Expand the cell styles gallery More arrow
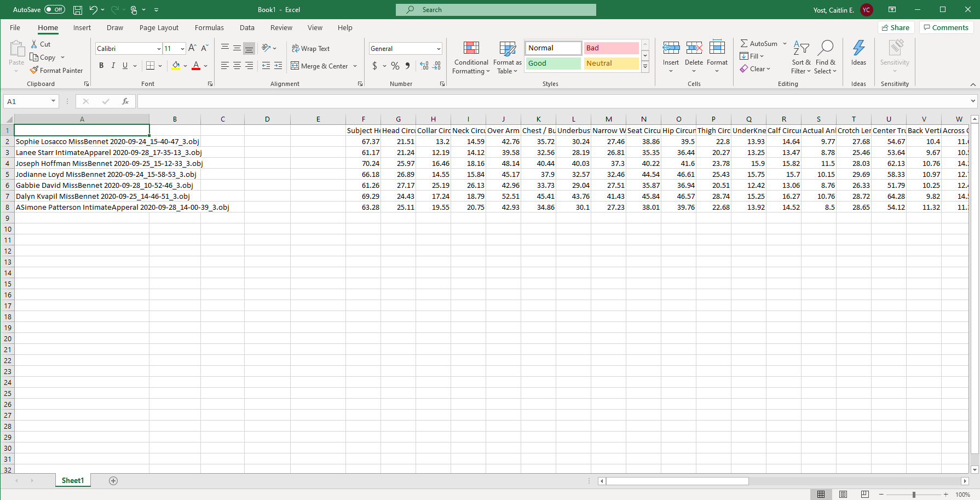 click(645, 67)
